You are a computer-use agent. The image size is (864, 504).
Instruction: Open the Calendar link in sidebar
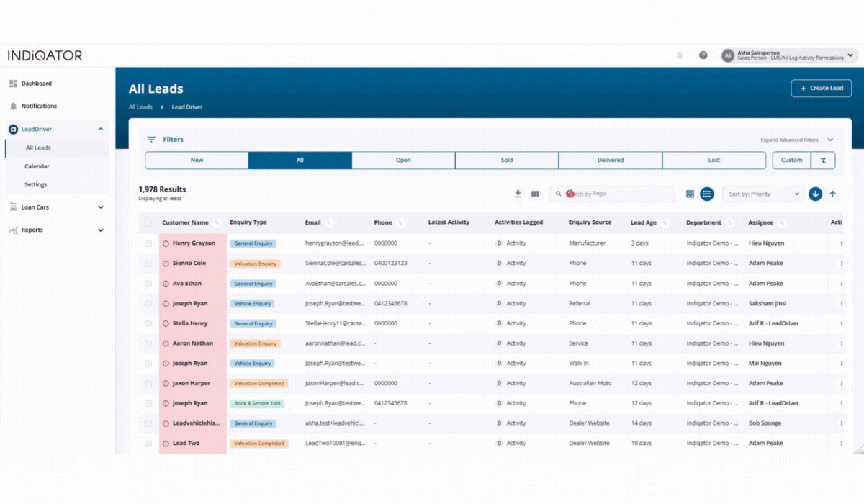pos(37,166)
